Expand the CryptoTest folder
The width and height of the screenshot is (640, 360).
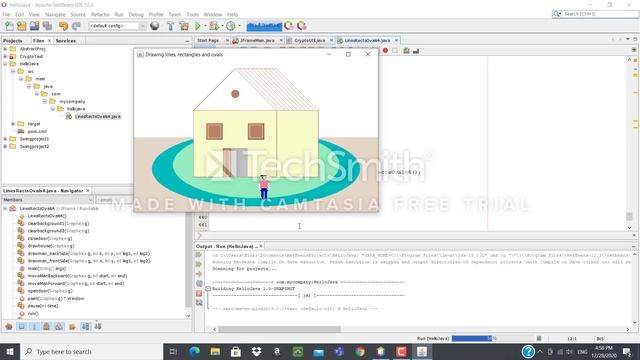tap(5, 56)
